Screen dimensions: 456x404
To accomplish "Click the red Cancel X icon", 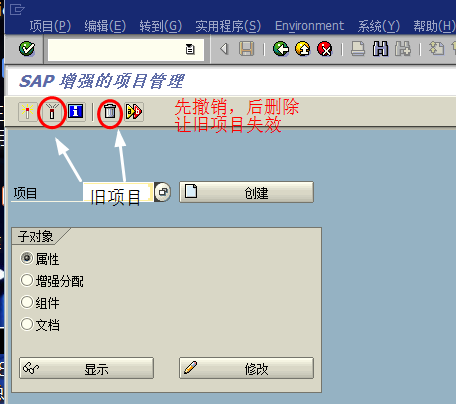I will [x=325, y=49].
